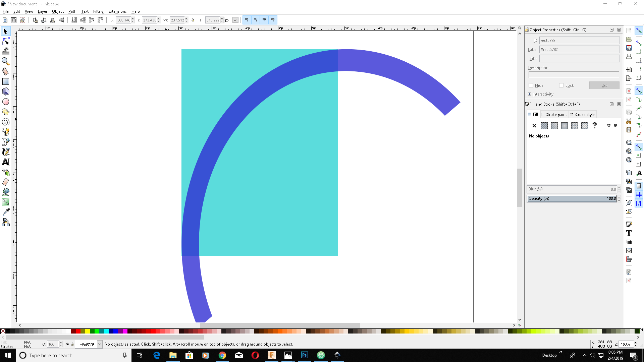Switch to the Stroke style tab

pos(582,115)
